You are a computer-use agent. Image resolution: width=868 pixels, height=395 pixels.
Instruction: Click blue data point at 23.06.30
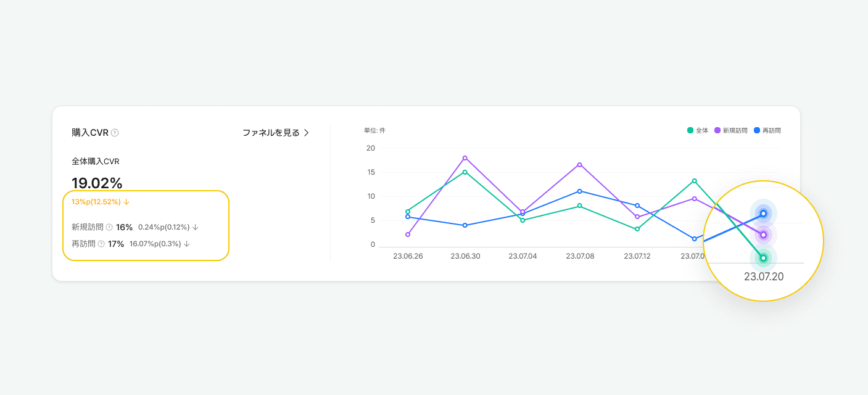pyautogui.click(x=465, y=225)
